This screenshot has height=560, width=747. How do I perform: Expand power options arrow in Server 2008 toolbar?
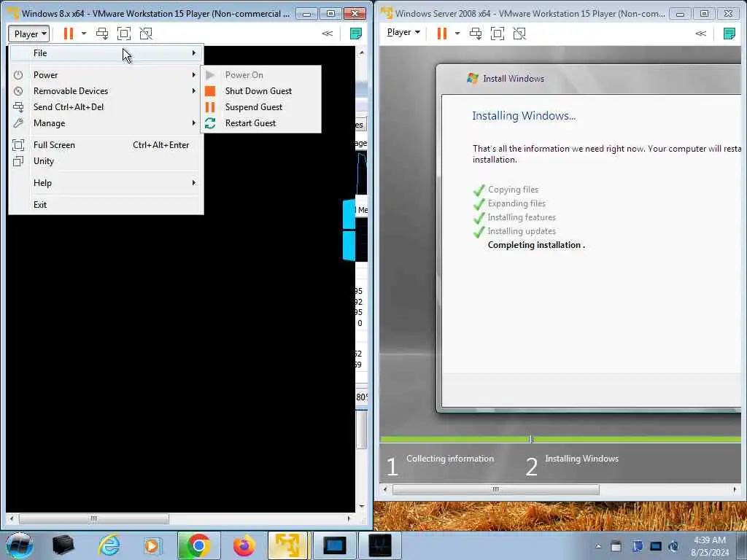click(457, 33)
